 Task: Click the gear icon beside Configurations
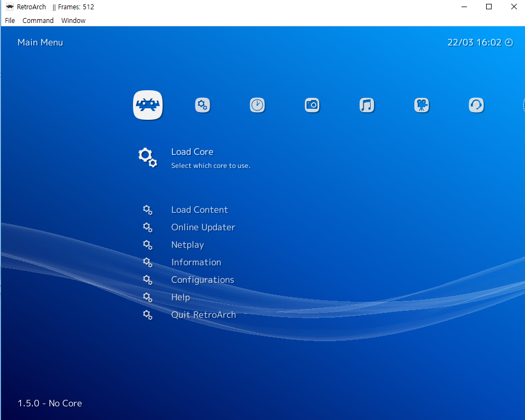148,280
